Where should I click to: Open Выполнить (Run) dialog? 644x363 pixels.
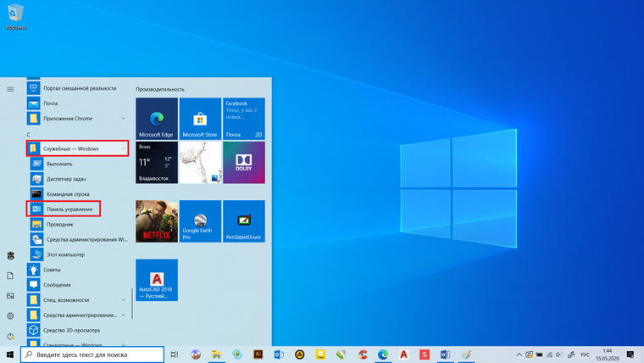[x=79, y=164]
